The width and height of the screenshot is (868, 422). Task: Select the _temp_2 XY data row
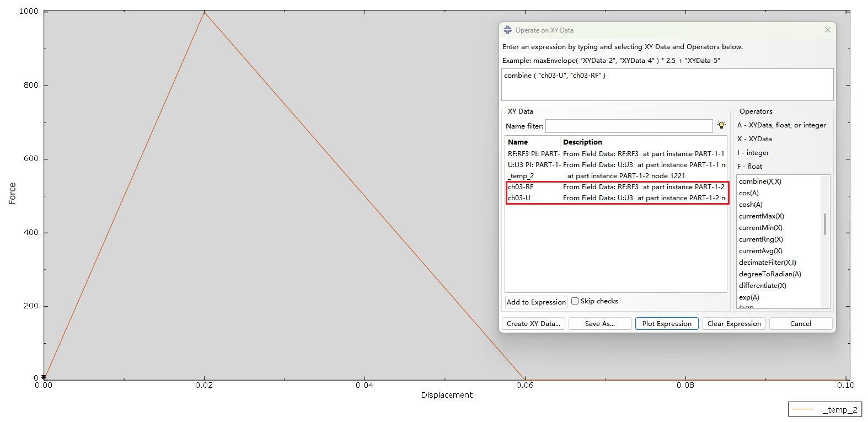(616, 176)
